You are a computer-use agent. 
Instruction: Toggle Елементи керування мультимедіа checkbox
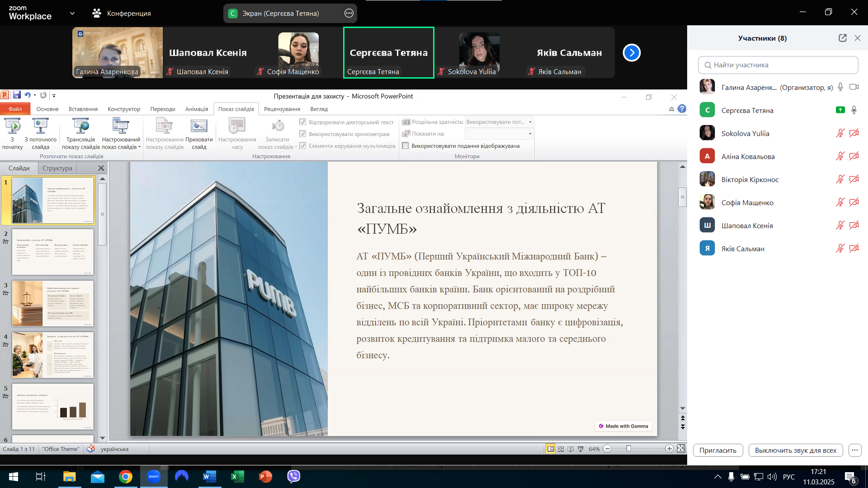[303, 145]
